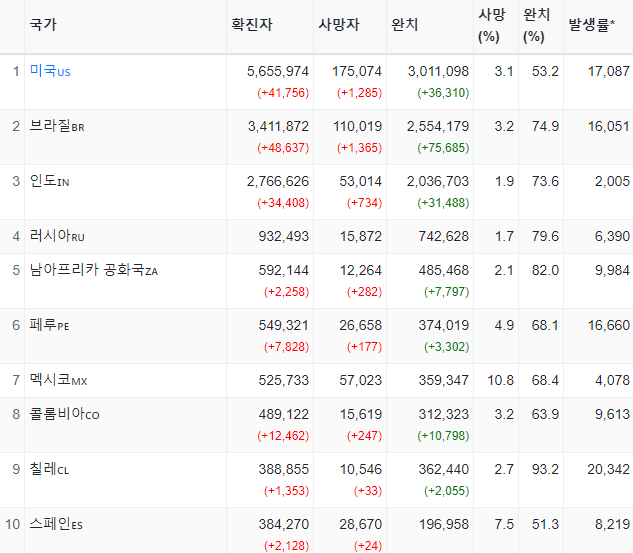This screenshot has height=553, width=633.
Task: Click Peru confirmed cases 549,321
Action: coord(284,325)
